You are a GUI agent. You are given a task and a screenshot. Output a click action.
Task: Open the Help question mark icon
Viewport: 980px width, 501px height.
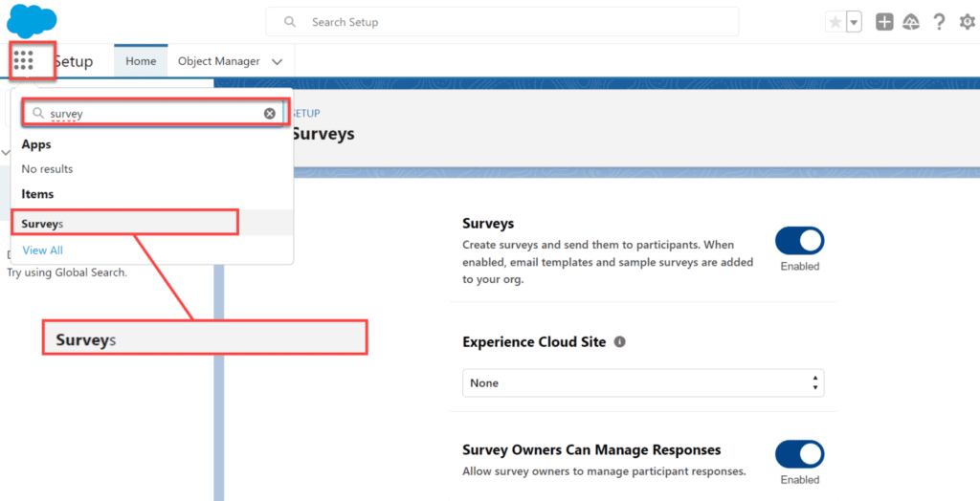(939, 22)
